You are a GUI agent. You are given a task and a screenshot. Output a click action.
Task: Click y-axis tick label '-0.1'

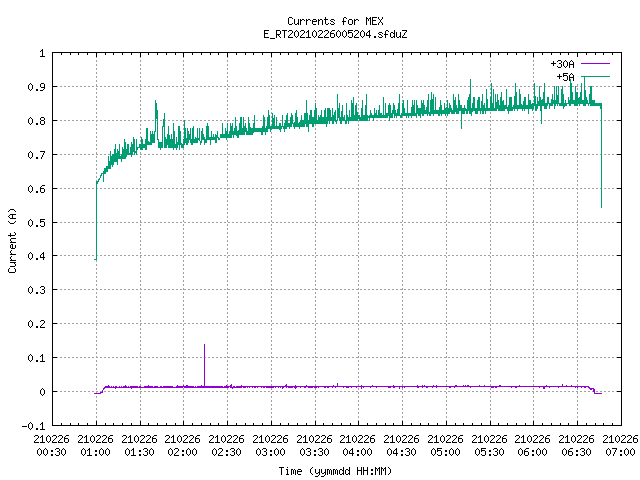pyautogui.click(x=33, y=426)
